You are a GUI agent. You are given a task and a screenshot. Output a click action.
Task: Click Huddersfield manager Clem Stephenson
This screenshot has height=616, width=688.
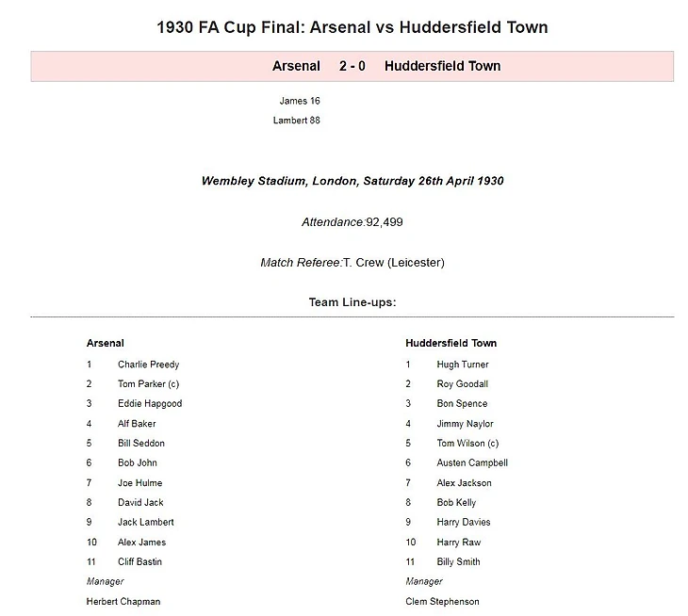tap(442, 601)
